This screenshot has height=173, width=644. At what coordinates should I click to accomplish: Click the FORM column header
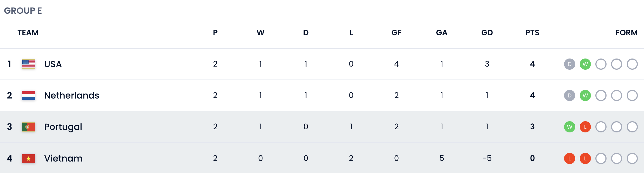click(626, 33)
